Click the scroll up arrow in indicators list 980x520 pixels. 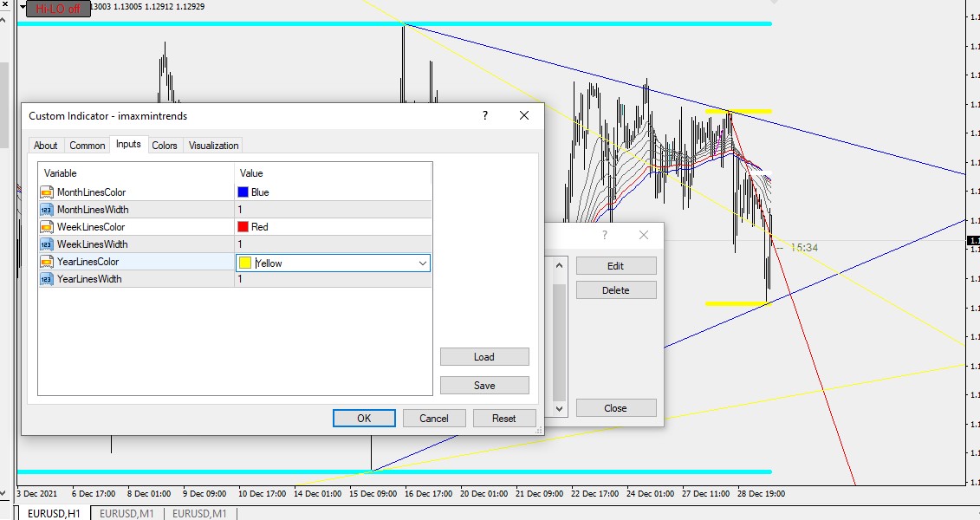tap(560, 265)
